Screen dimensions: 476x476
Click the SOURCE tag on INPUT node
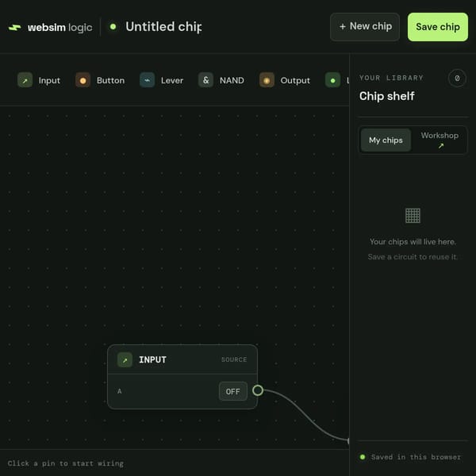234,359
